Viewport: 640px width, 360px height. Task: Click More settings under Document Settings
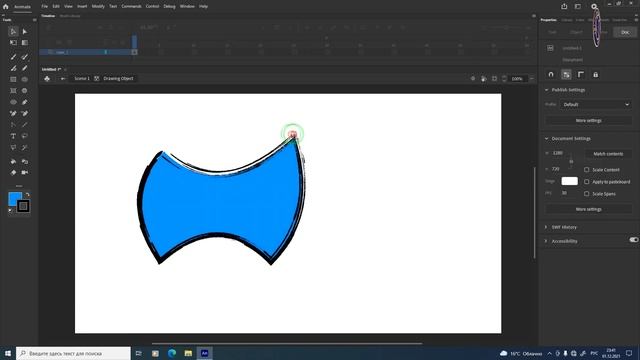click(588, 209)
